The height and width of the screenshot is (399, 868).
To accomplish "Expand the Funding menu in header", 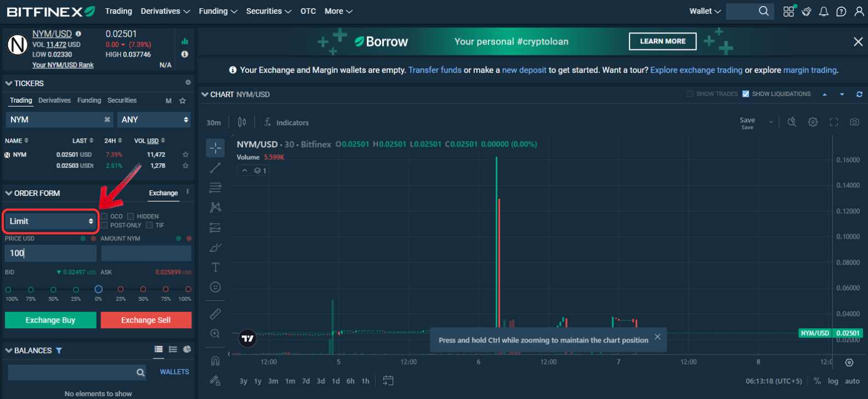I will pos(218,11).
